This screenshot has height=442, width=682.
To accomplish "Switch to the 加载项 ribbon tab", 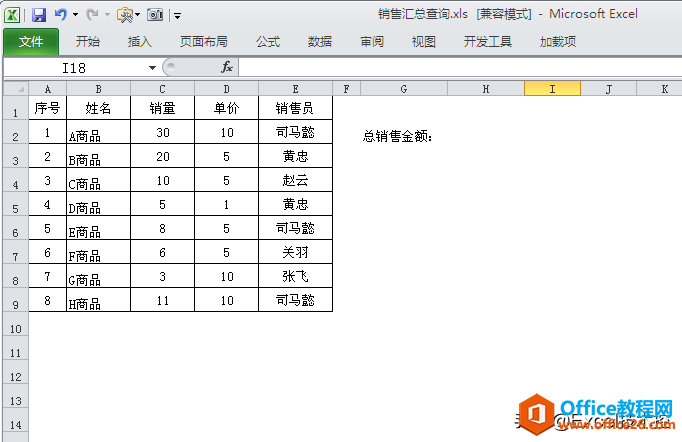I will coord(558,42).
